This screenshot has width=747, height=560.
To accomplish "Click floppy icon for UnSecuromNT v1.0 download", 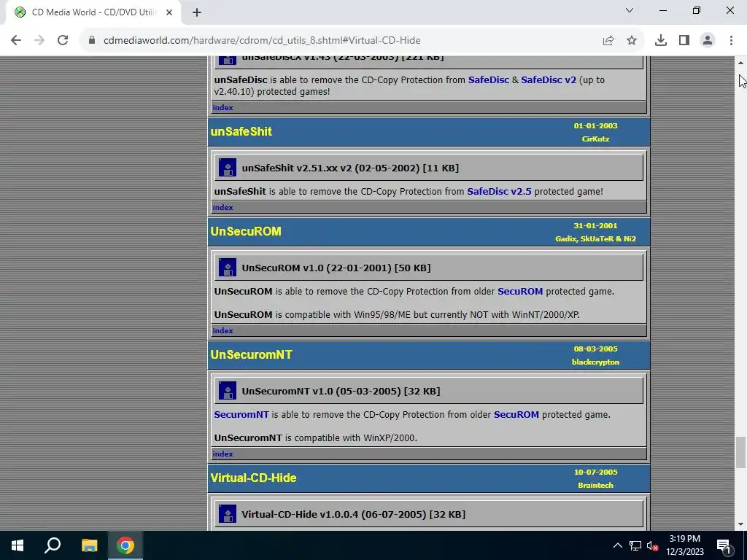I will tap(228, 391).
